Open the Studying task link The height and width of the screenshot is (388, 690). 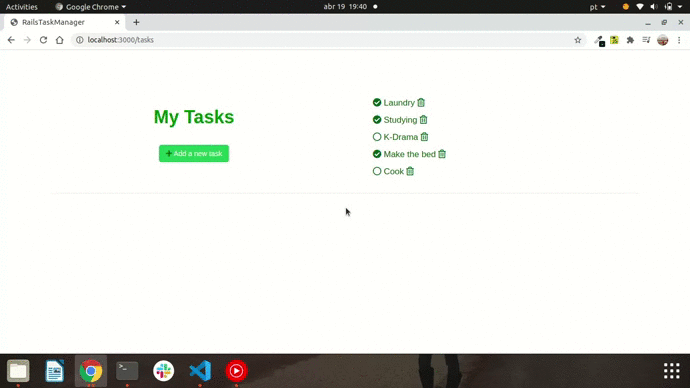tap(400, 120)
